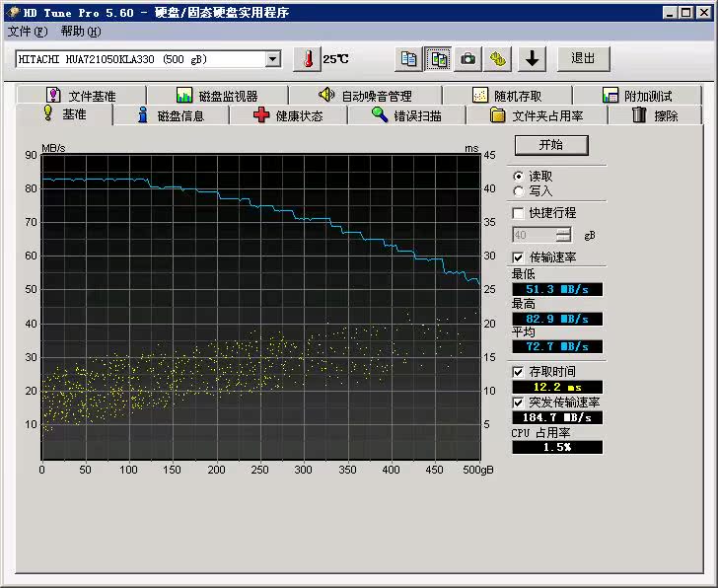
Task: Open the 健康状态 tab with red cross
Action: point(287,115)
